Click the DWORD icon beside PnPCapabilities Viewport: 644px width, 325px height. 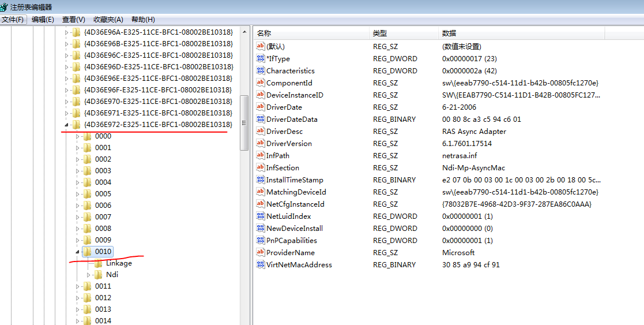[x=260, y=241]
